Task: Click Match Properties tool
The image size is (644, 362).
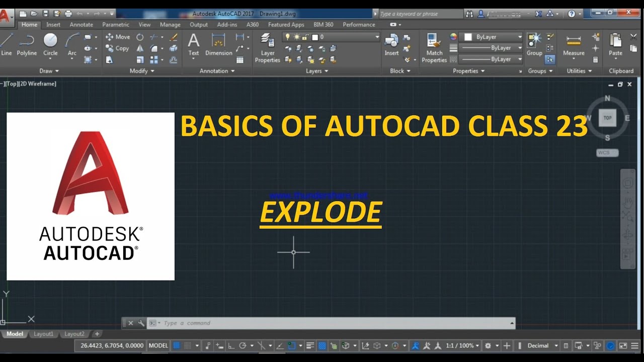Action: [x=434, y=48]
